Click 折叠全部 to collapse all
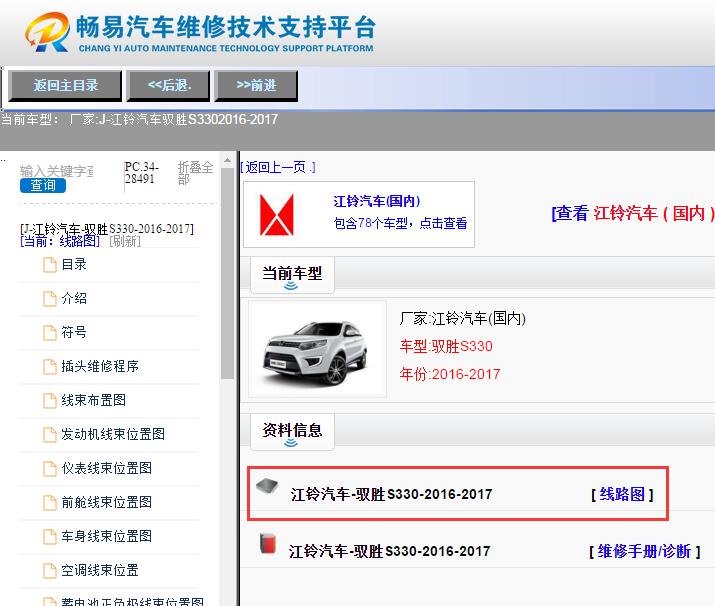 195,173
